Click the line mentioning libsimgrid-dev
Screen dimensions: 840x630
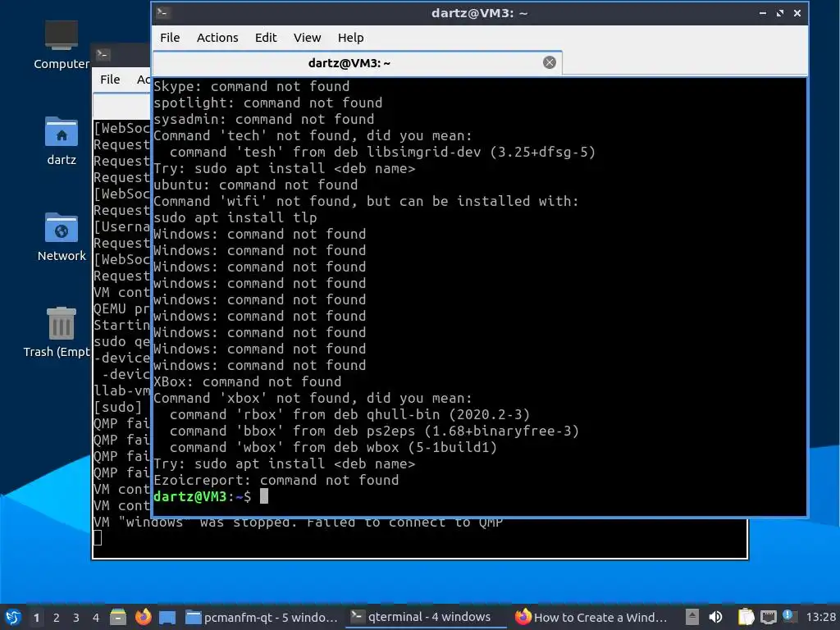tap(382, 152)
